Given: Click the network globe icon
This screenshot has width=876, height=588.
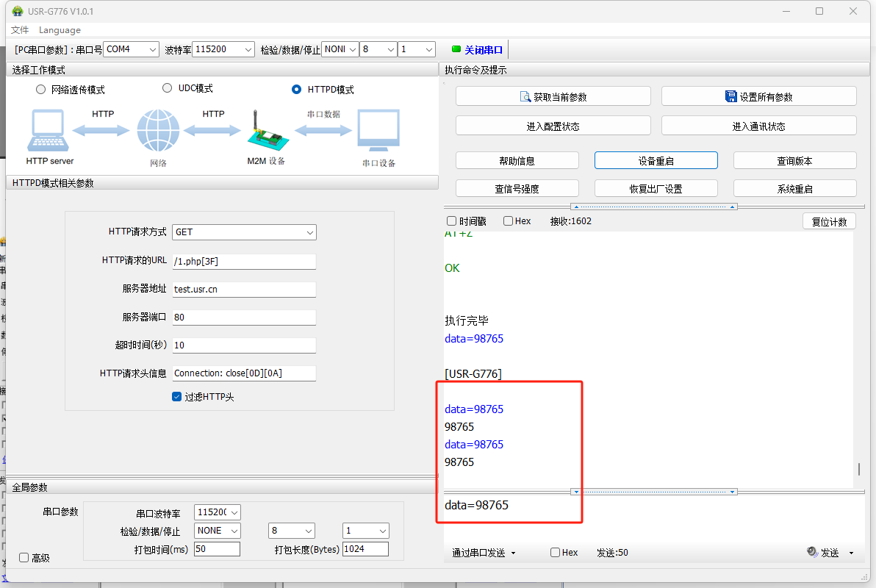Looking at the screenshot, I should [x=158, y=131].
